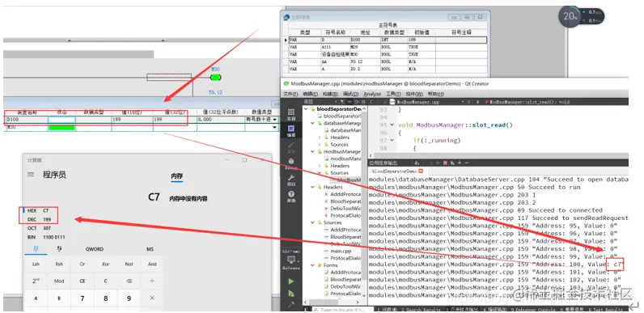Open Qt Creator Help menu (帮助)

pos(435,94)
